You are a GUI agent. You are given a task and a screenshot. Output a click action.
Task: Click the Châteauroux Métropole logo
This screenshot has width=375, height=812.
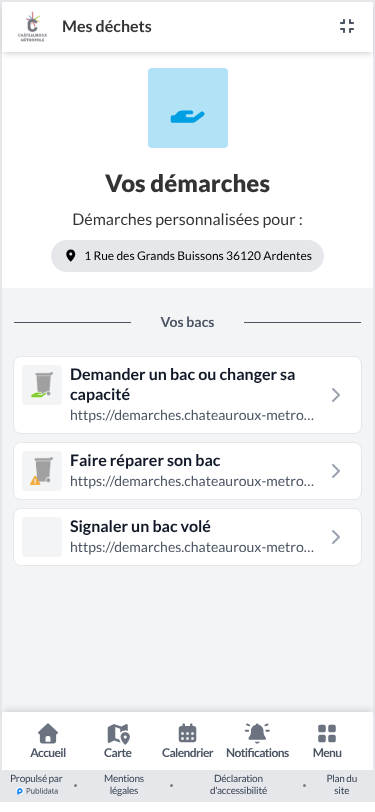point(33,27)
